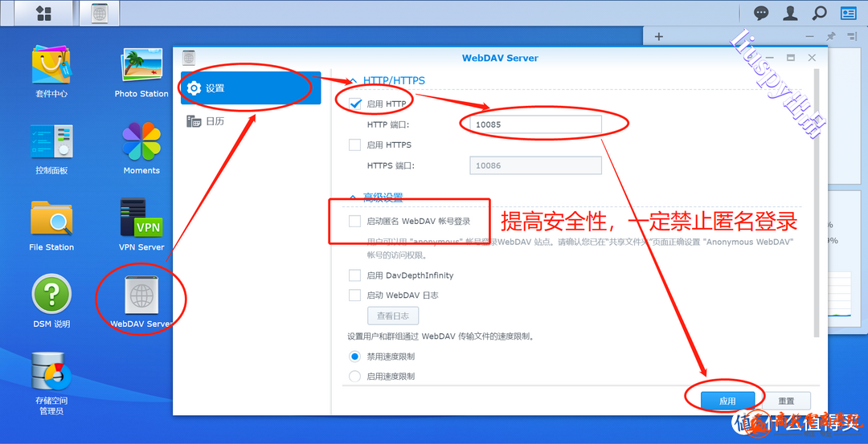Pin the widget panel with pushpin icon
The image size is (868, 444).
click(830, 36)
